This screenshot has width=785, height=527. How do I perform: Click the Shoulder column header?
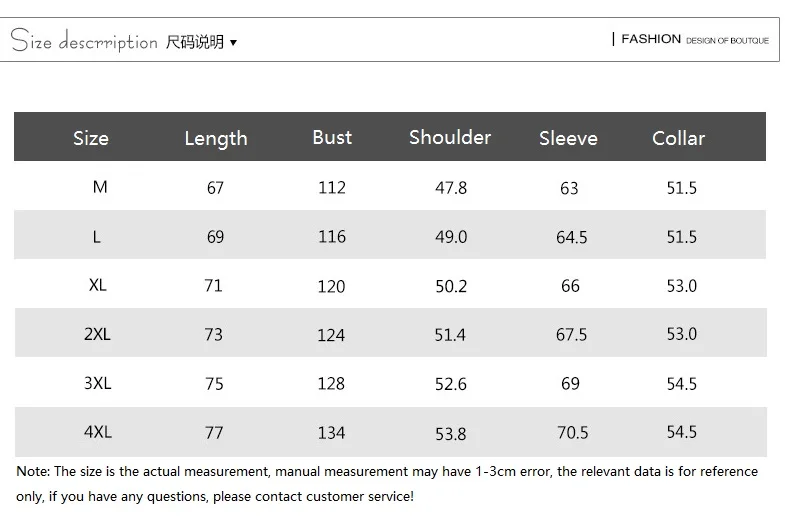pyautogui.click(x=450, y=138)
